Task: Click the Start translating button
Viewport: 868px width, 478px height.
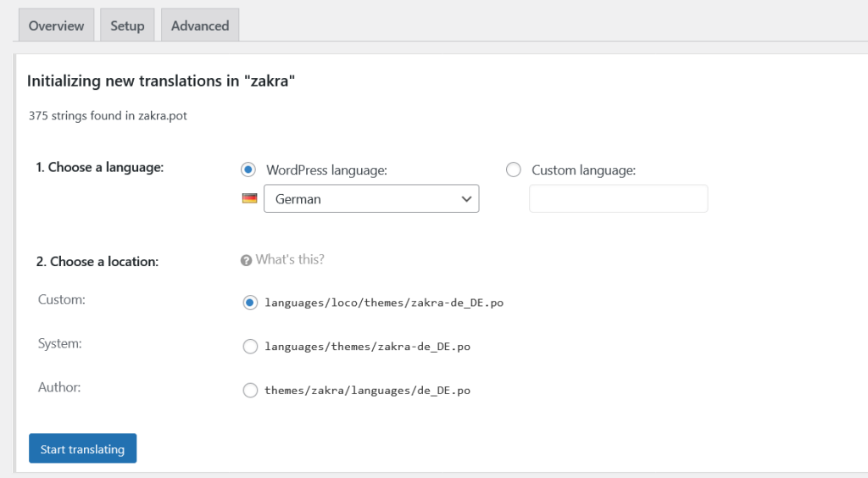Action: [x=82, y=448]
